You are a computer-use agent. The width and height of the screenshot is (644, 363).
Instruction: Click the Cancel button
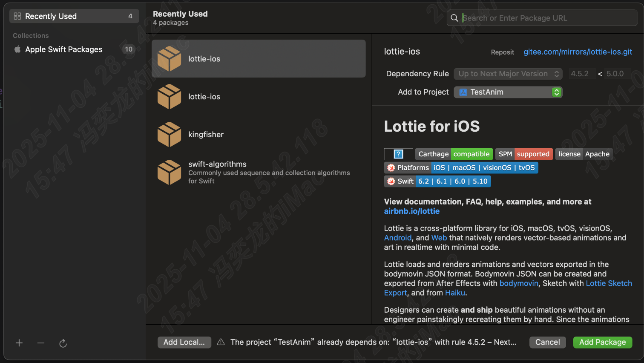(548, 342)
